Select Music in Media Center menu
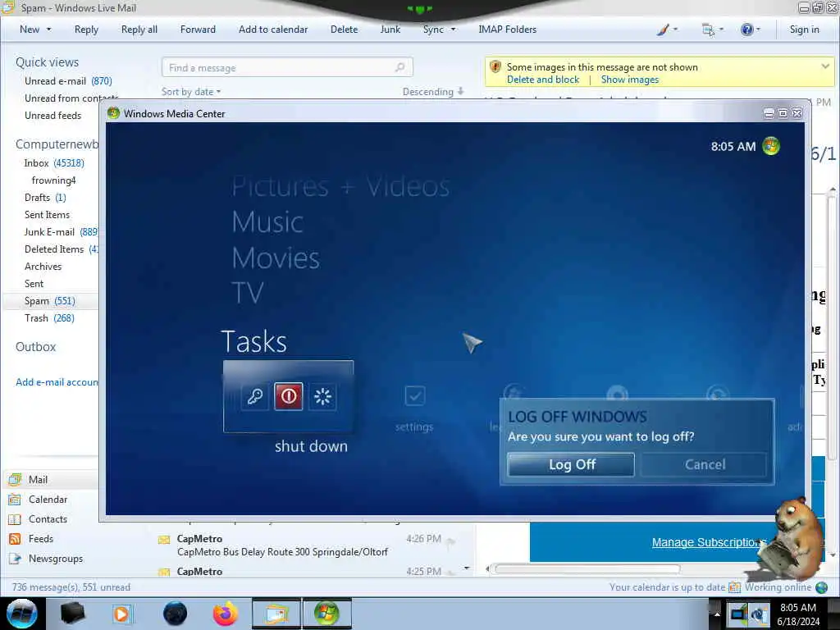The width and height of the screenshot is (840, 630). point(267,221)
